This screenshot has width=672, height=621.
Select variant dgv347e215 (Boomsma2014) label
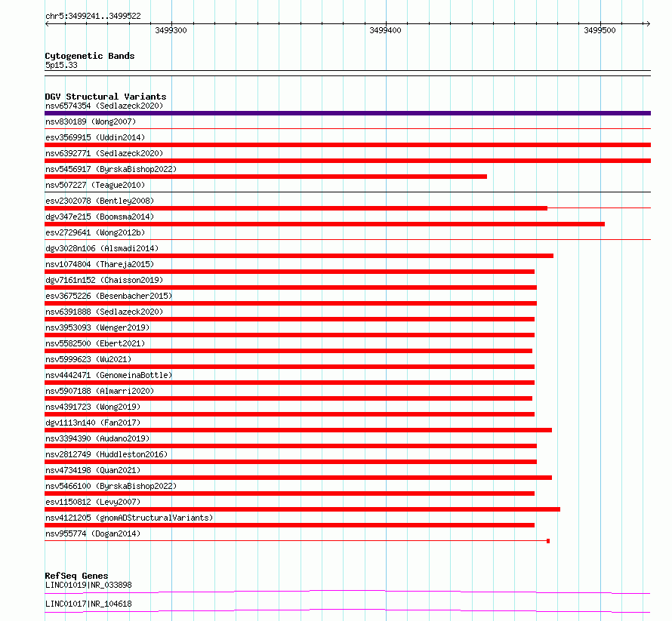click(100, 217)
